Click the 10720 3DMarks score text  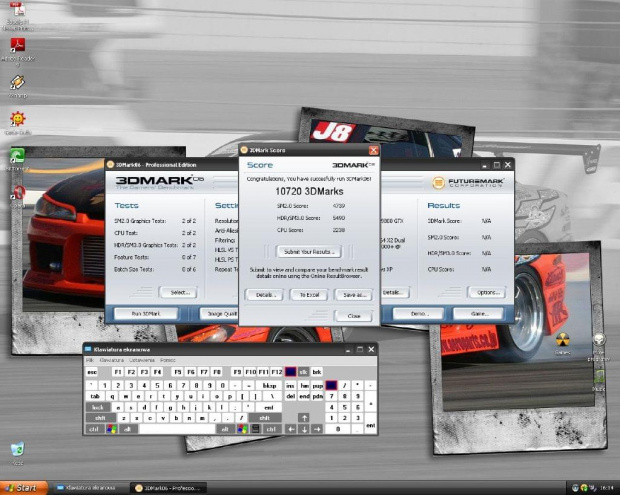pyautogui.click(x=309, y=191)
